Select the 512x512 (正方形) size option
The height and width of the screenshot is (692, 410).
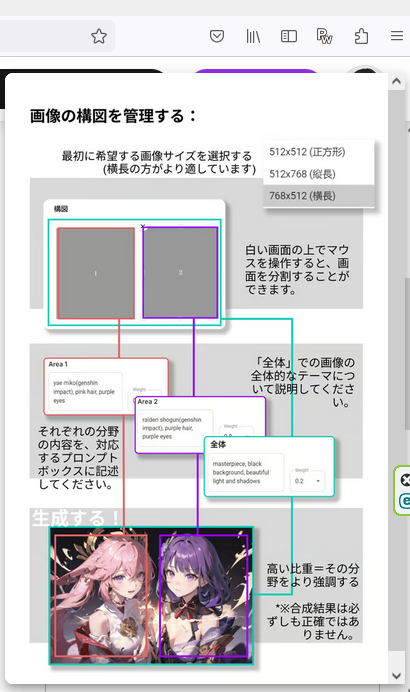319,152
